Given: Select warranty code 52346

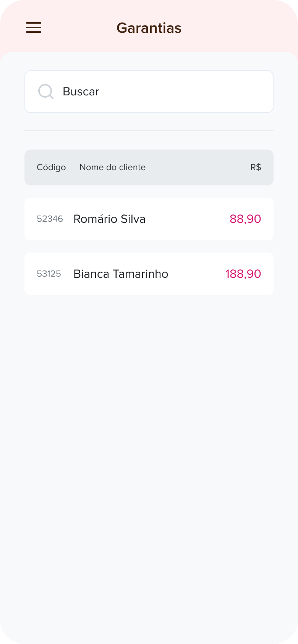Looking at the screenshot, I should [x=50, y=219].
